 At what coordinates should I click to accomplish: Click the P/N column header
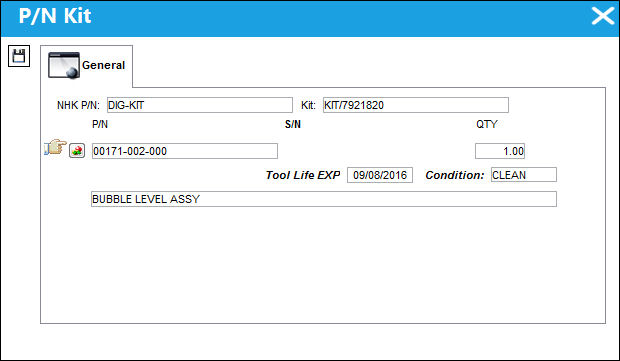tap(100, 124)
